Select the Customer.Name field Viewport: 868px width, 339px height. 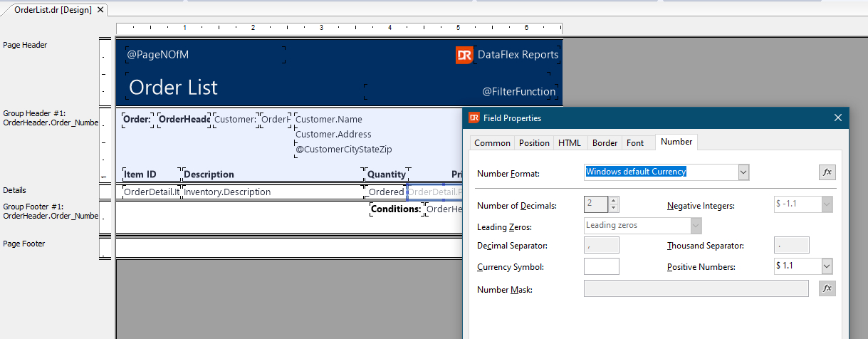[328, 120]
